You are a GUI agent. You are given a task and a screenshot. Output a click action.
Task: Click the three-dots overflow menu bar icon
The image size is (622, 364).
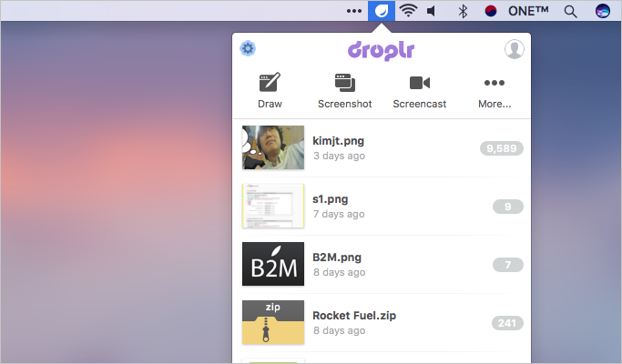[x=354, y=11]
